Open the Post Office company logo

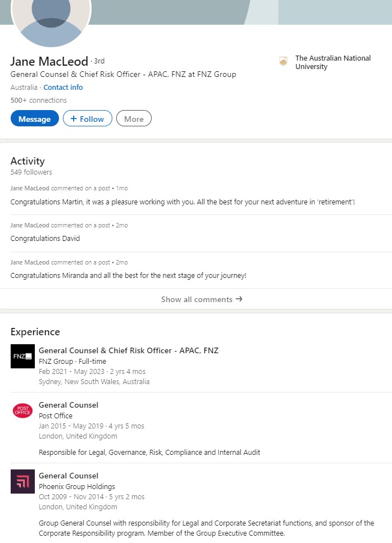[x=22, y=410]
